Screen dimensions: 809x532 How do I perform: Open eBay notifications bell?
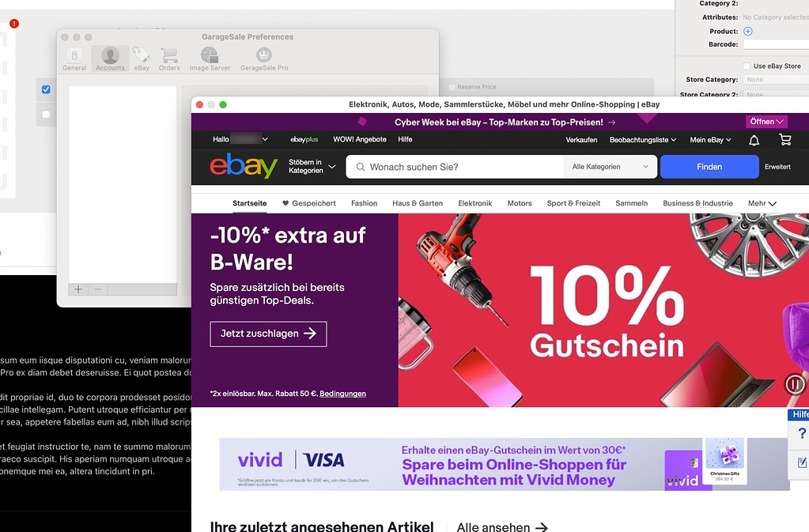click(754, 140)
